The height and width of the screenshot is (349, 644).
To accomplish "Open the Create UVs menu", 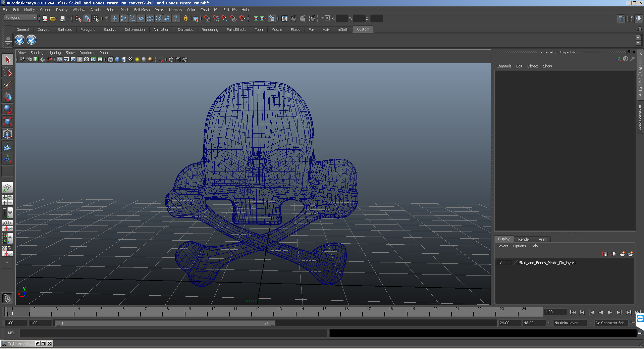I will [x=209, y=10].
